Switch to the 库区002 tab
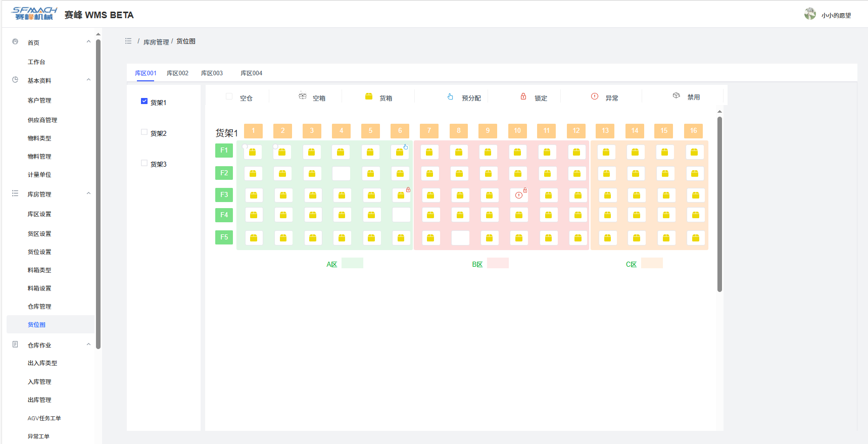 (x=177, y=73)
